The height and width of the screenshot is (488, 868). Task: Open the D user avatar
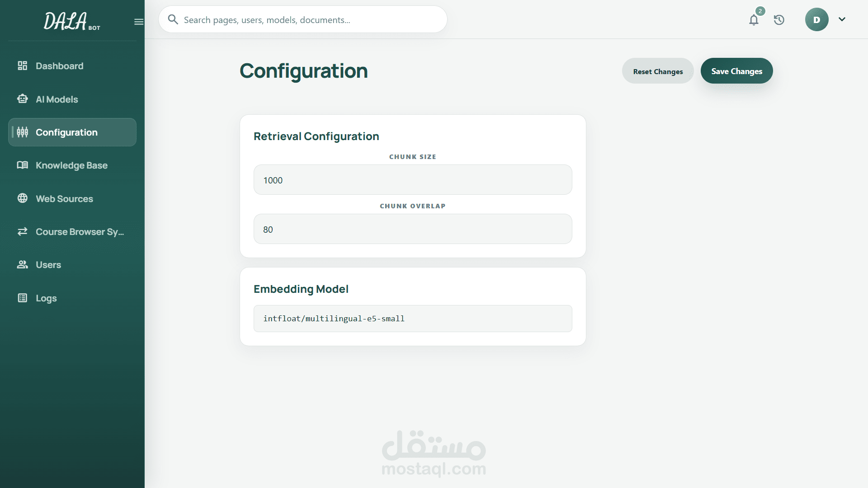[816, 19]
